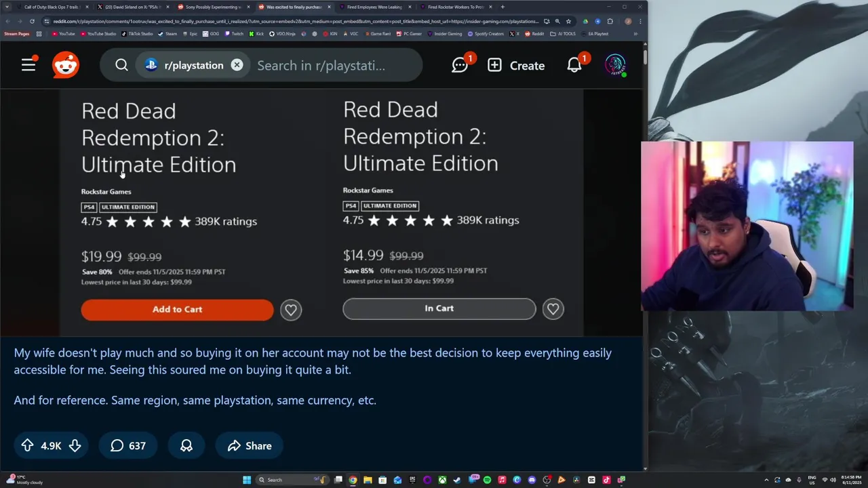The width and height of the screenshot is (868, 488).
Task: Open TikTok from the taskbar
Action: 606,480
